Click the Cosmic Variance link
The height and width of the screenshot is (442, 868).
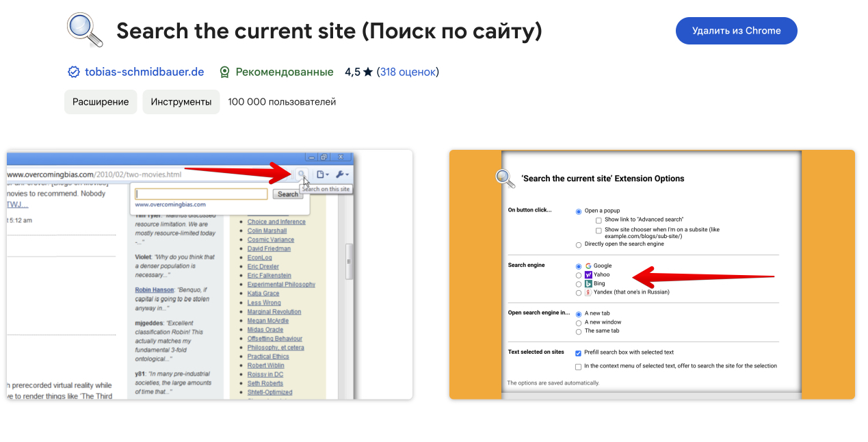(x=271, y=239)
